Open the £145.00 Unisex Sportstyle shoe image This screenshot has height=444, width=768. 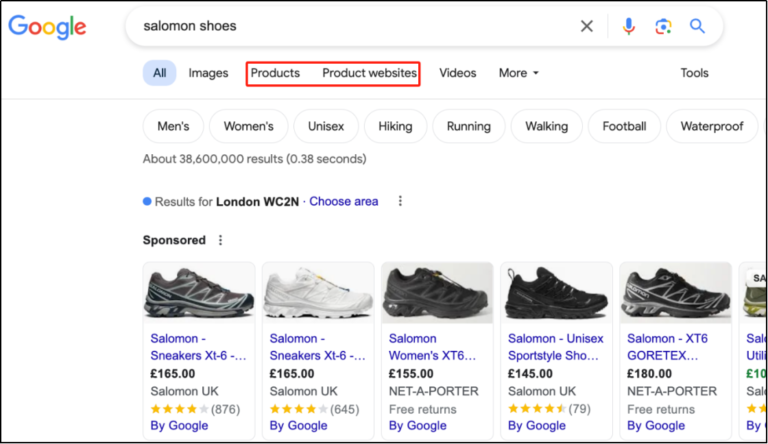[556, 292]
